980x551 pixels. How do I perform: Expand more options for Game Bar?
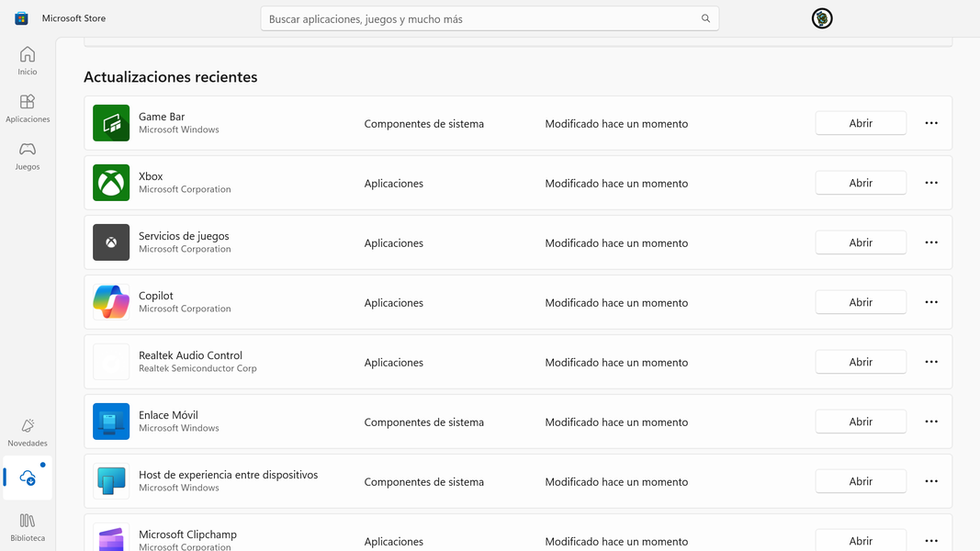point(931,123)
